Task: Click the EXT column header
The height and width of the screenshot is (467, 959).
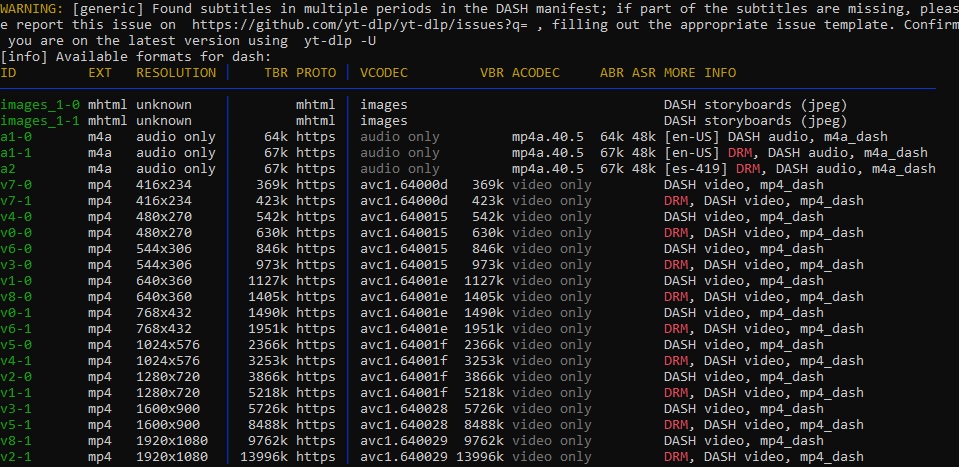Action: click(x=100, y=73)
